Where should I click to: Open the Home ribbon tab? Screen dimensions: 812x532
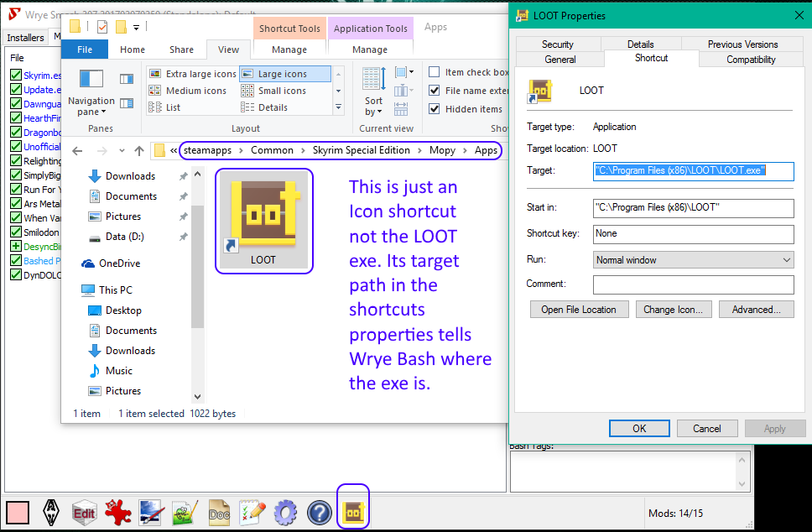(x=133, y=50)
